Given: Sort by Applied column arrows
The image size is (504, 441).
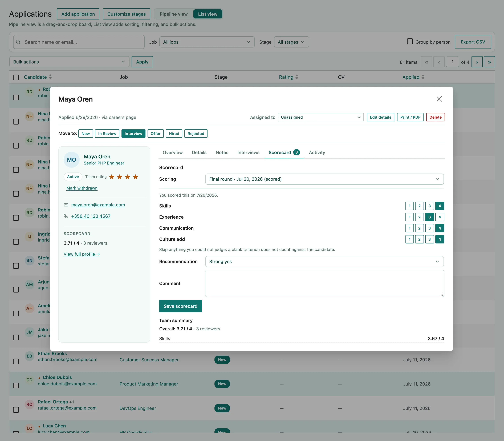Looking at the screenshot, I should click(x=423, y=77).
